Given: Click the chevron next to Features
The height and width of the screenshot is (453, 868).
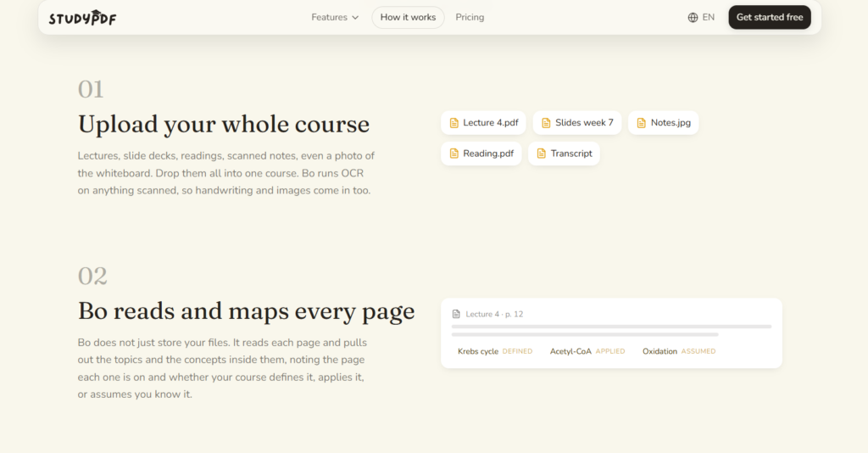Looking at the screenshot, I should click(x=355, y=18).
